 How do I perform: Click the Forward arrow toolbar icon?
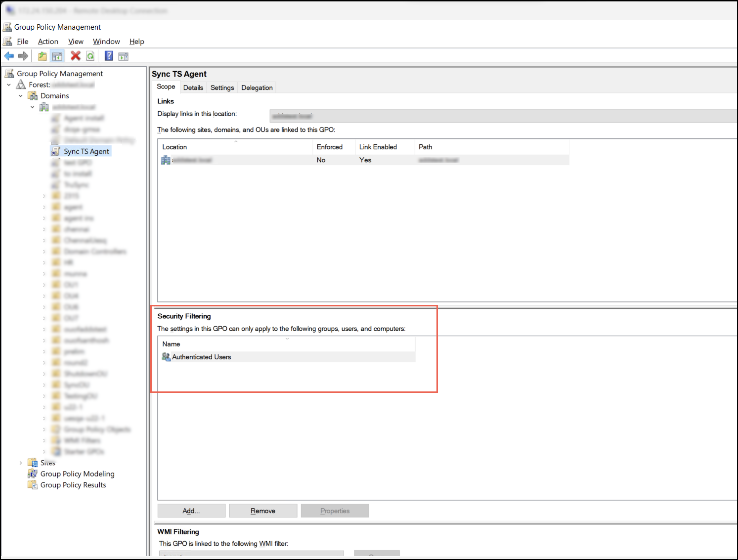tap(23, 56)
